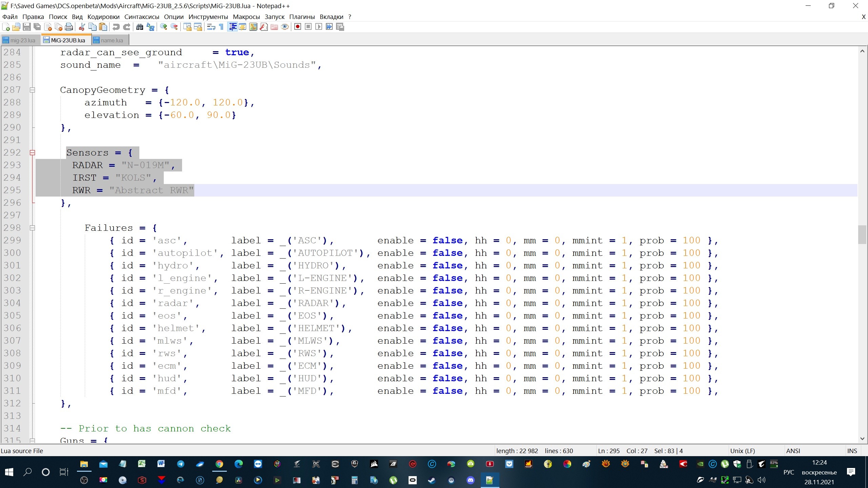Click the Cut scissors icon
Screen dimensions: 868x488
(x=82, y=27)
